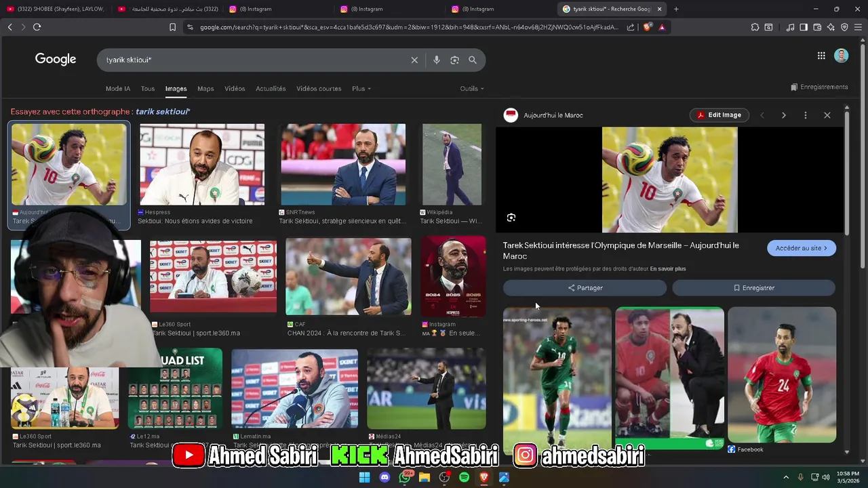The width and height of the screenshot is (868, 488).
Task: Close the image preview panel
Action: [x=827, y=115]
